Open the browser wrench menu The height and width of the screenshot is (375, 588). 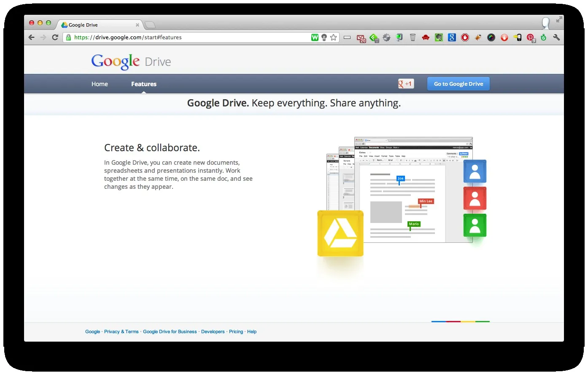(556, 37)
